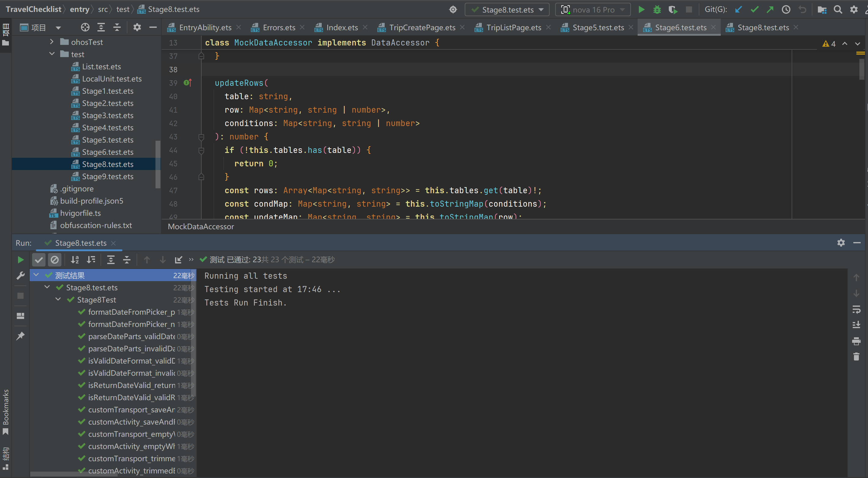Print console output icon

[x=856, y=341]
